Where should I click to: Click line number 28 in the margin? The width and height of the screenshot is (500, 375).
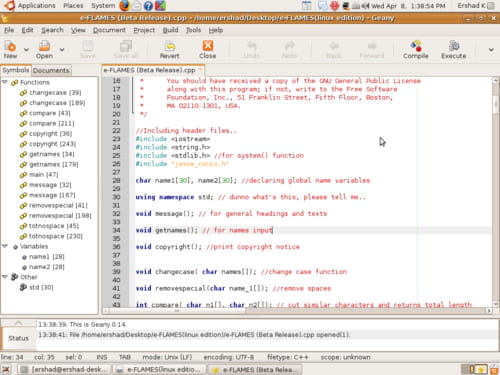[116, 180]
